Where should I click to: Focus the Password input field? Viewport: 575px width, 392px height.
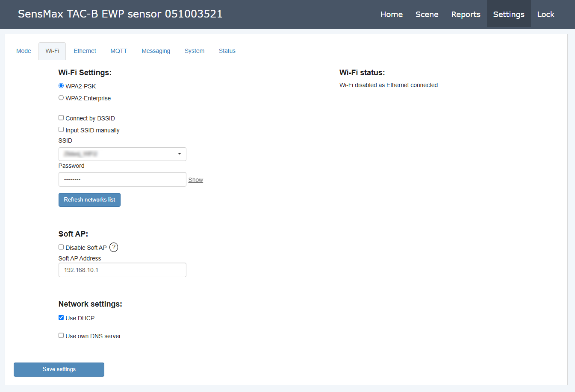[122, 179]
